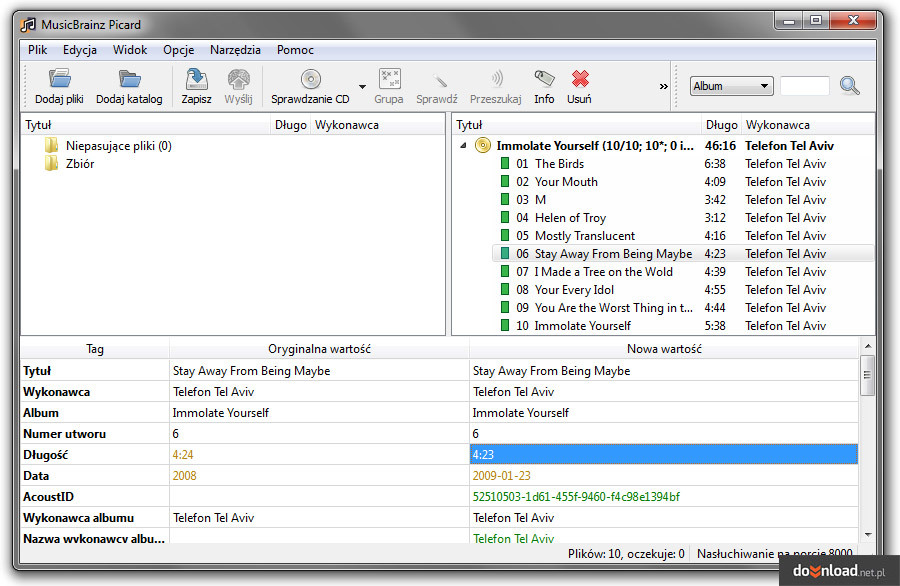Open the Info details icon
This screenshot has width=900, height=586.
tap(544, 79)
